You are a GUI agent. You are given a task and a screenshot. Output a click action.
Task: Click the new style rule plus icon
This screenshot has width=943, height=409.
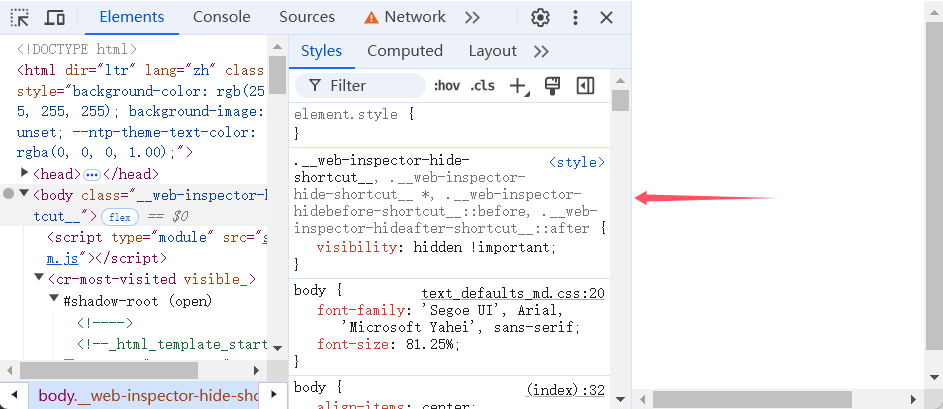tap(518, 86)
